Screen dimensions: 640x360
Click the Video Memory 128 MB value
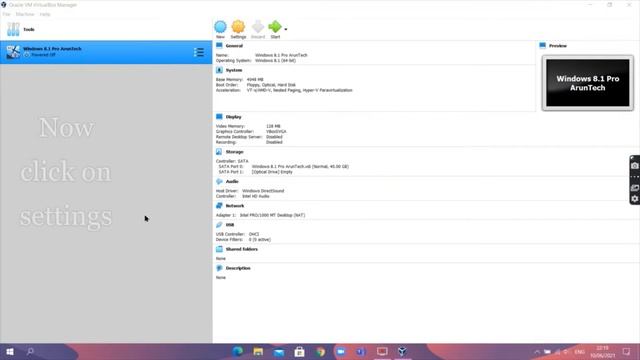(273, 126)
